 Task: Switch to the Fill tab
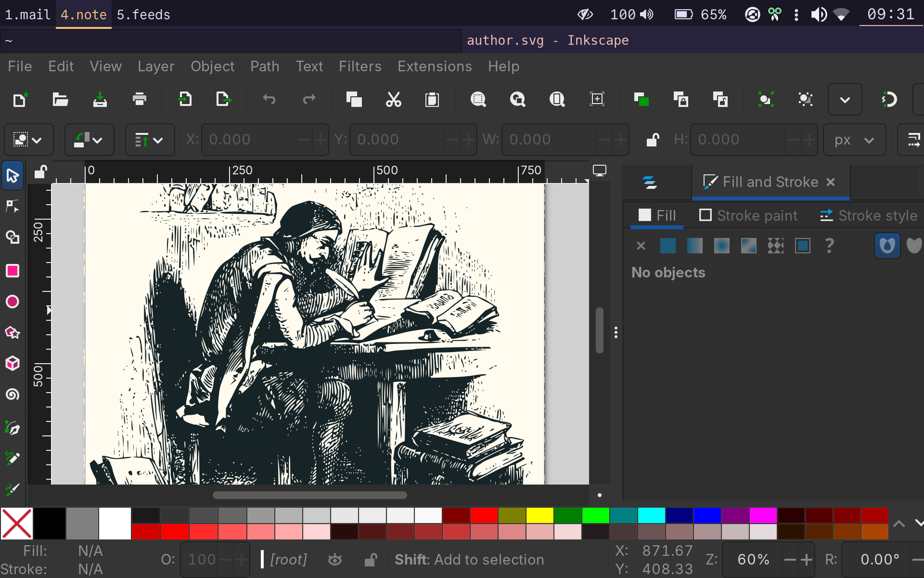pyautogui.click(x=657, y=215)
